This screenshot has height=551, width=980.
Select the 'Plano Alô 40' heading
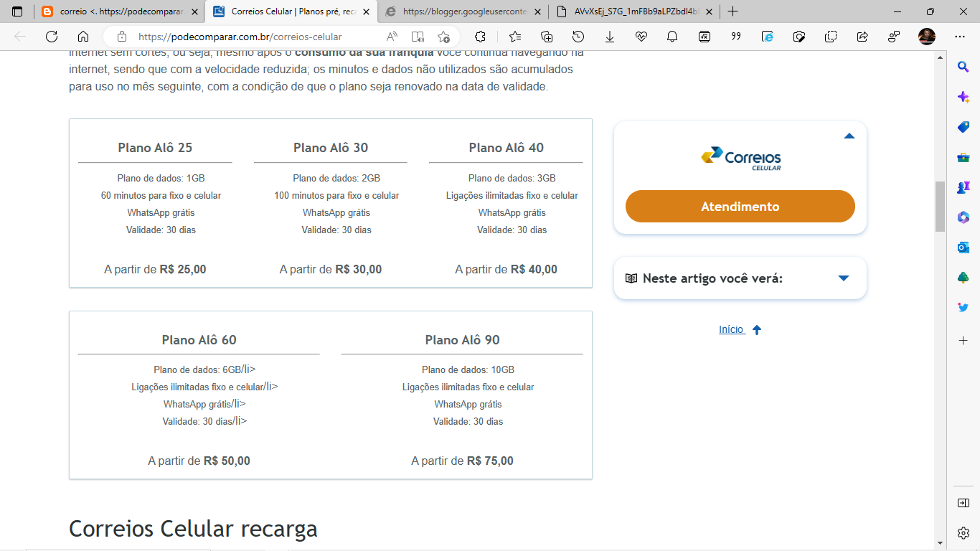pyautogui.click(x=507, y=148)
